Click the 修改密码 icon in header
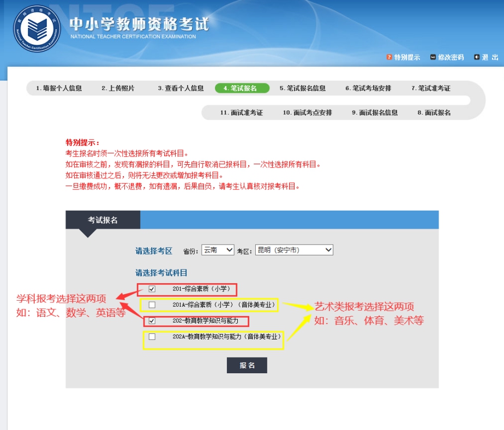This screenshot has height=430, width=504. tap(433, 57)
